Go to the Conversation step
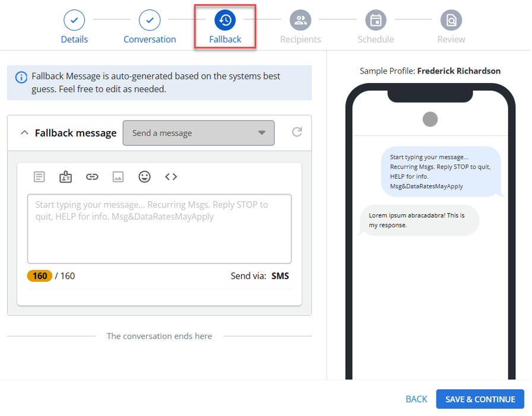 150,27
